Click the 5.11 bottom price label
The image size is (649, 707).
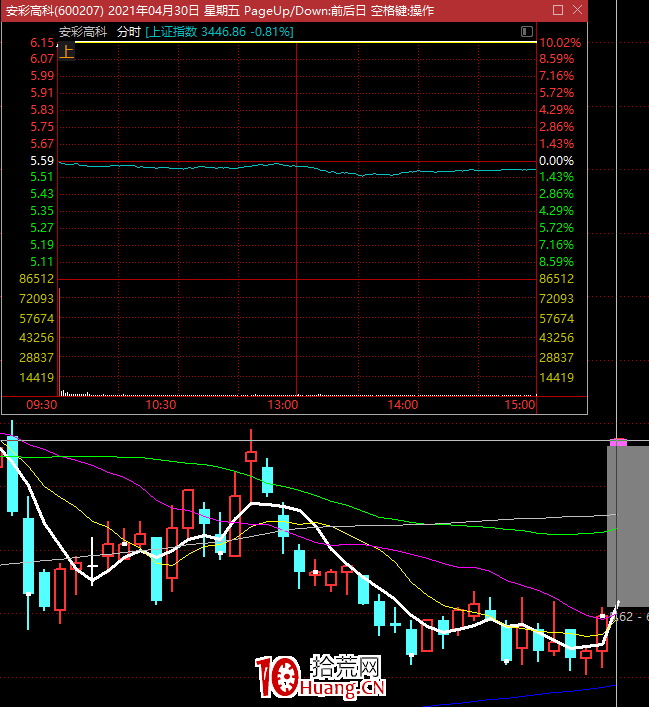coord(42,262)
